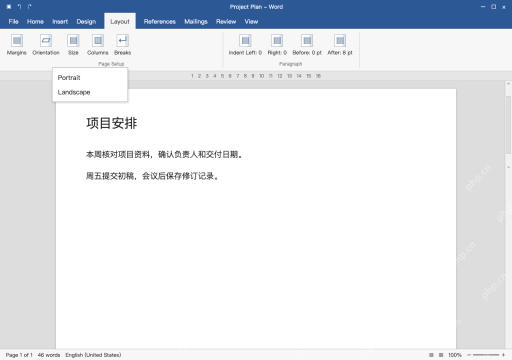This screenshot has height=360, width=512.
Task: Maximize the Word window
Action: point(494,7)
